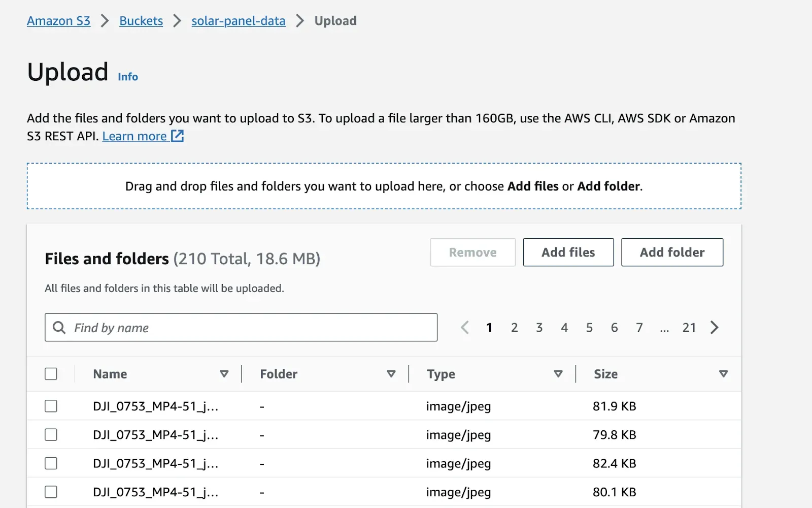
Task: Click the Add files button
Action: [568, 252]
